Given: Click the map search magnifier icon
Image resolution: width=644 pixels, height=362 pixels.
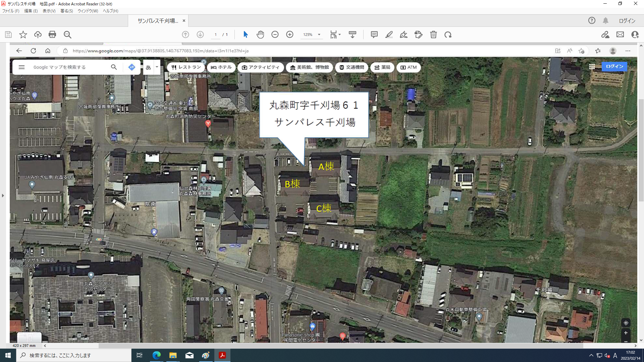Looking at the screenshot, I should [x=114, y=67].
